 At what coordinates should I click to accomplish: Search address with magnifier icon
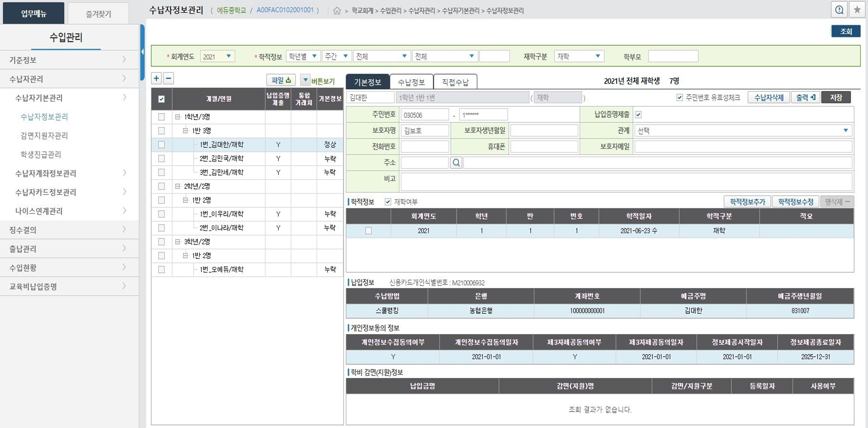coord(456,163)
